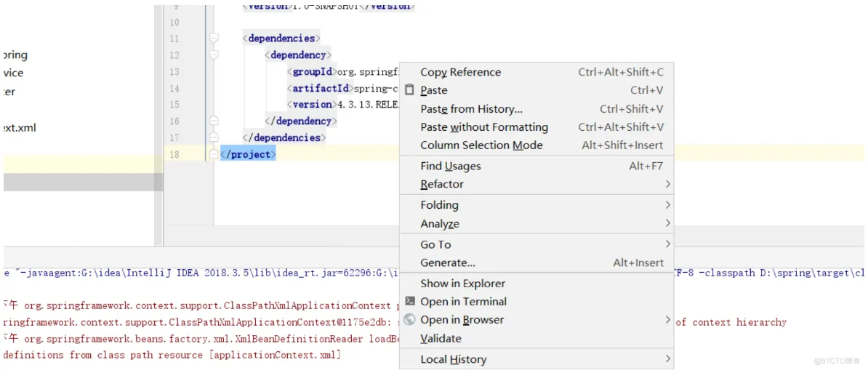
Task: Open the Local History submenu
Action: [x=537, y=359]
